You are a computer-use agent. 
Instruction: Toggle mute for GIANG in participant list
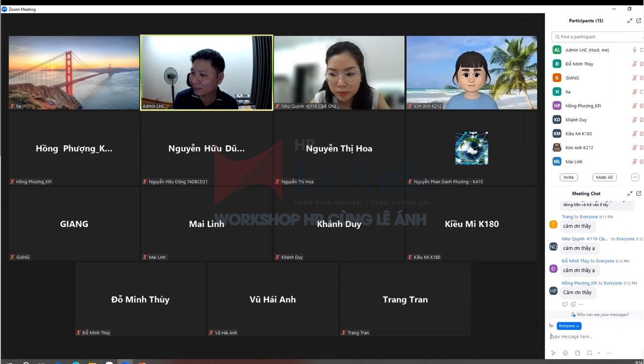click(x=634, y=78)
